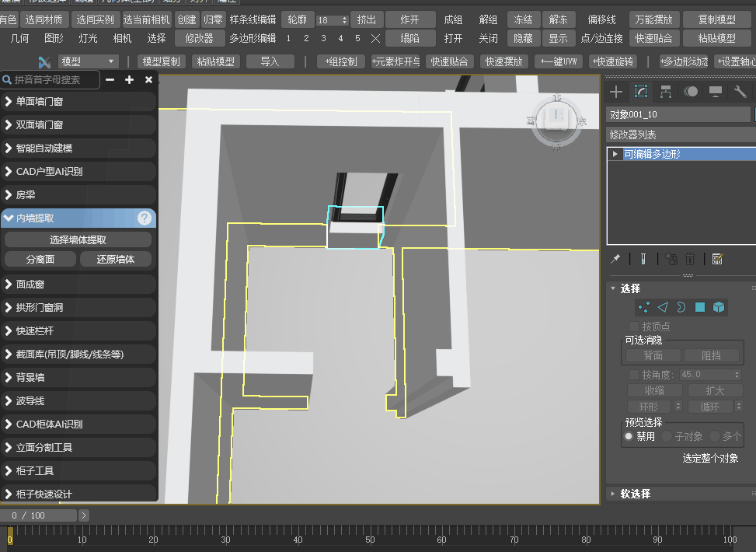Select the 子对象 radio button

(667, 437)
